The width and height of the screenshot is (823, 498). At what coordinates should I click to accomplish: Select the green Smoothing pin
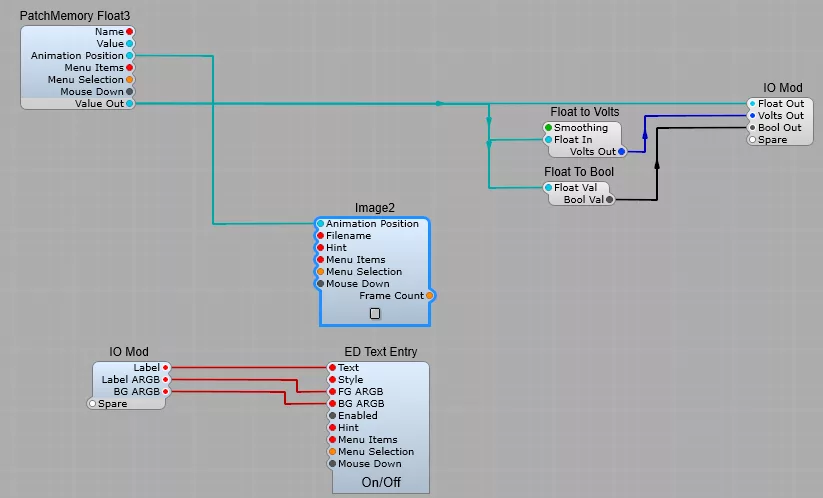[548, 128]
